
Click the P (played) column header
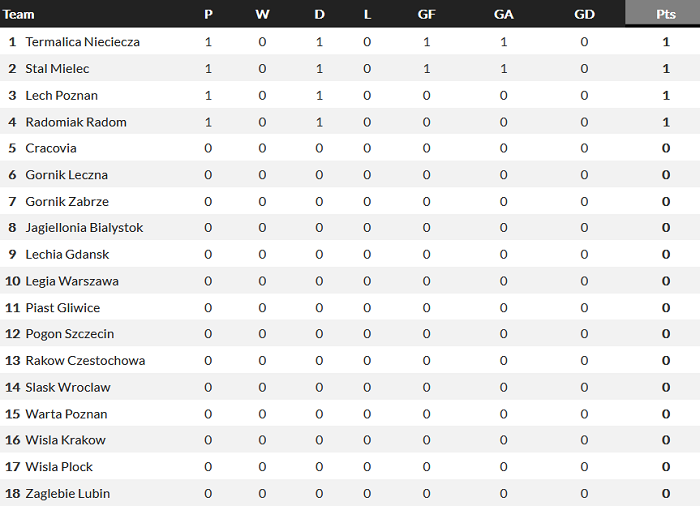coord(208,14)
